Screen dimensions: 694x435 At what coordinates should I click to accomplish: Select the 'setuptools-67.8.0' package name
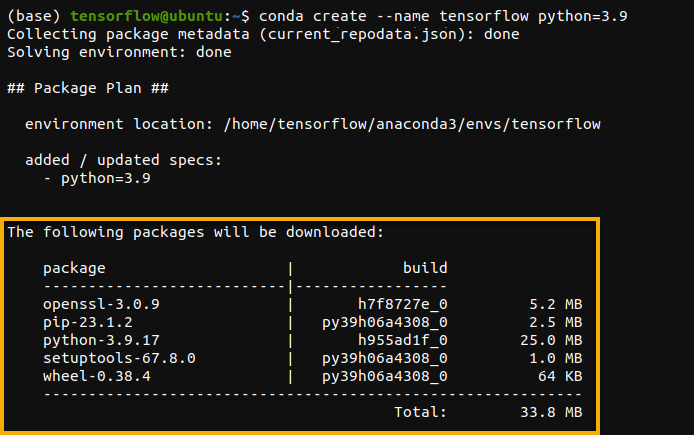(119, 358)
